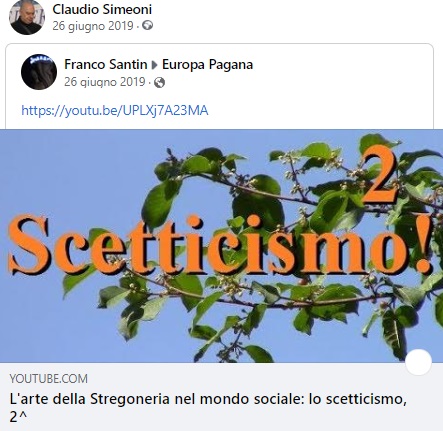
Task: Open Claudio Simeoni's profile picture
Action: click(x=27, y=17)
